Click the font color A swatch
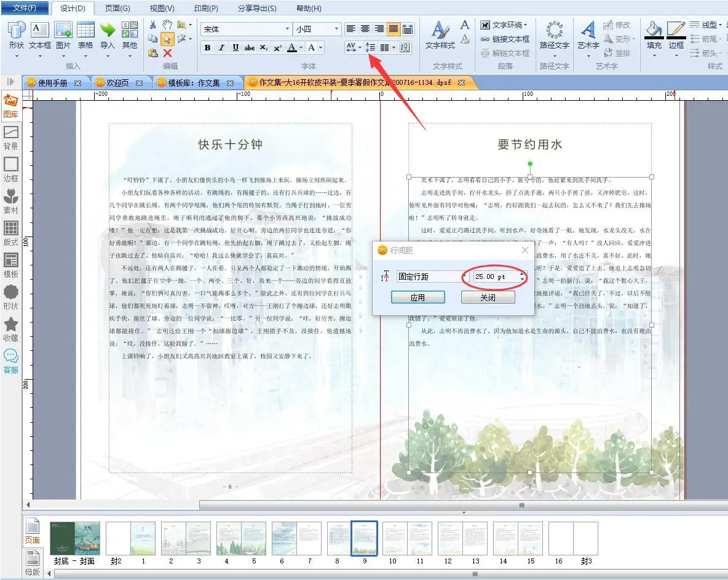728x580 pixels. (291, 47)
